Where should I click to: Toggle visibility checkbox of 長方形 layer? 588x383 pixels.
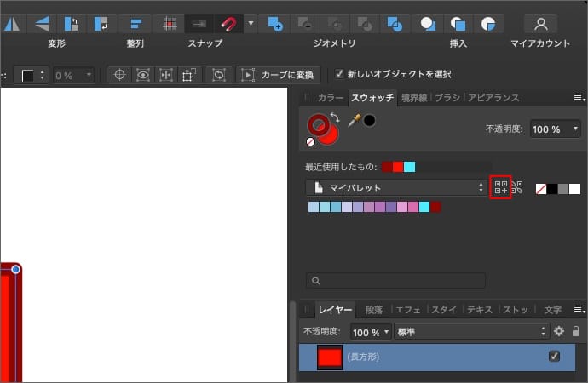point(554,357)
